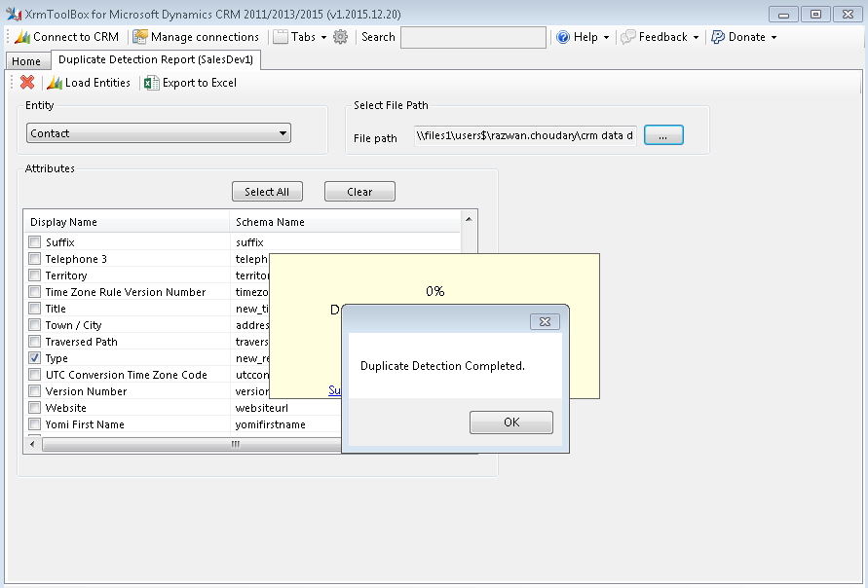The image size is (868, 588).
Task: Check the Telephone 3 checkbox
Action: (35, 258)
